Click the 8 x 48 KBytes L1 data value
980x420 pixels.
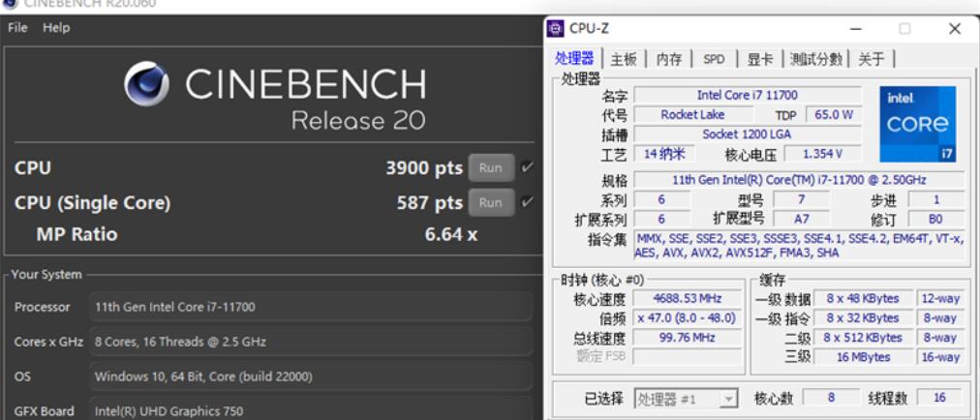click(x=863, y=299)
